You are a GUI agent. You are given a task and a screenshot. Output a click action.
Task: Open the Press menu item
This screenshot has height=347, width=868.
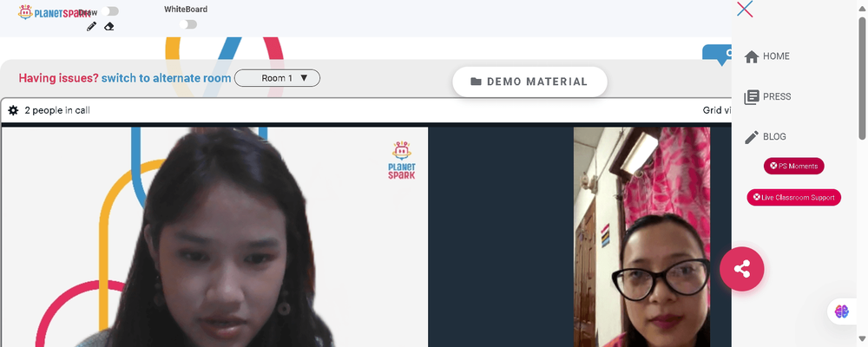pyautogui.click(x=768, y=97)
